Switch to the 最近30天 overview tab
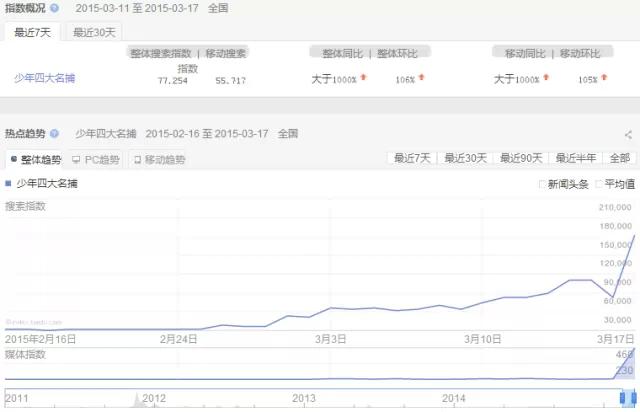The height and width of the screenshot is (412, 640). [94, 32]
